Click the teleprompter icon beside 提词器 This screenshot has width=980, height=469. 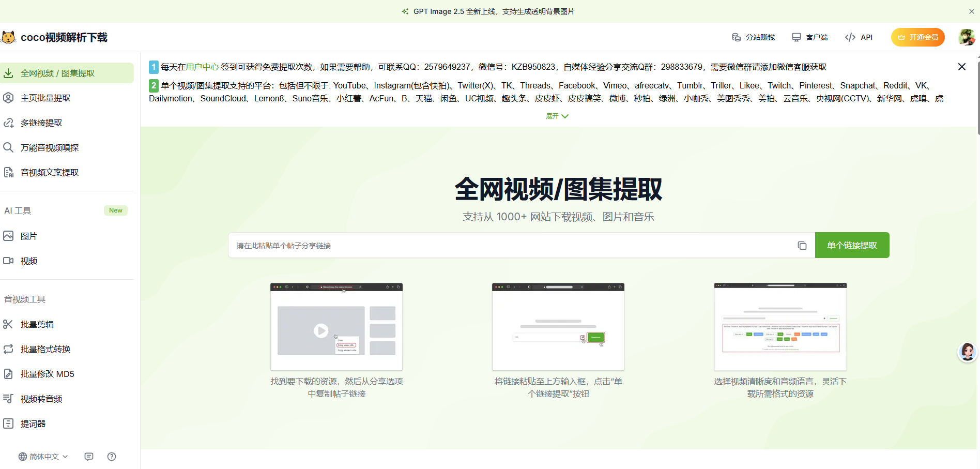click(x=8, y=424)
